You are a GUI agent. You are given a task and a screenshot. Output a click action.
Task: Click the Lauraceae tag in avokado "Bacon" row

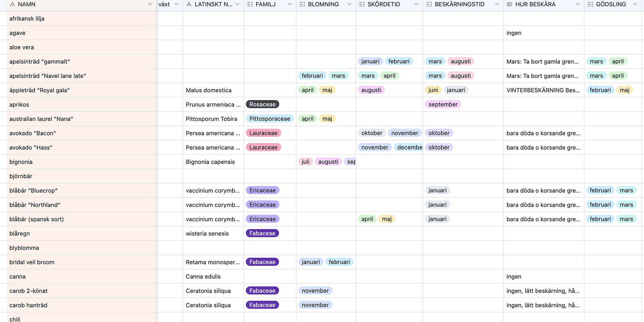[263, 133]
